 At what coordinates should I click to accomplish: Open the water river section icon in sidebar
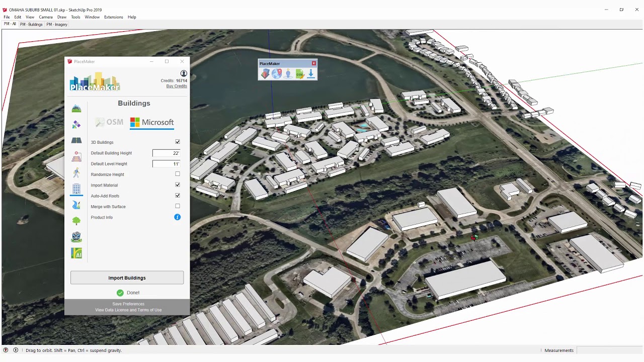coord(76,205)
